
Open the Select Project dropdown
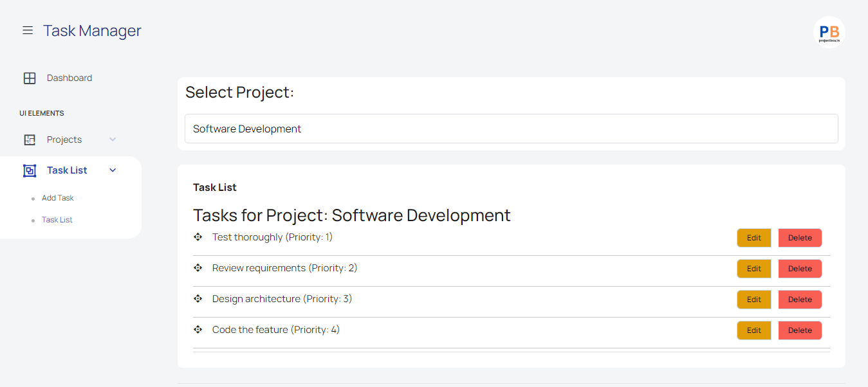pyautogui.click(x=512, y=129)
